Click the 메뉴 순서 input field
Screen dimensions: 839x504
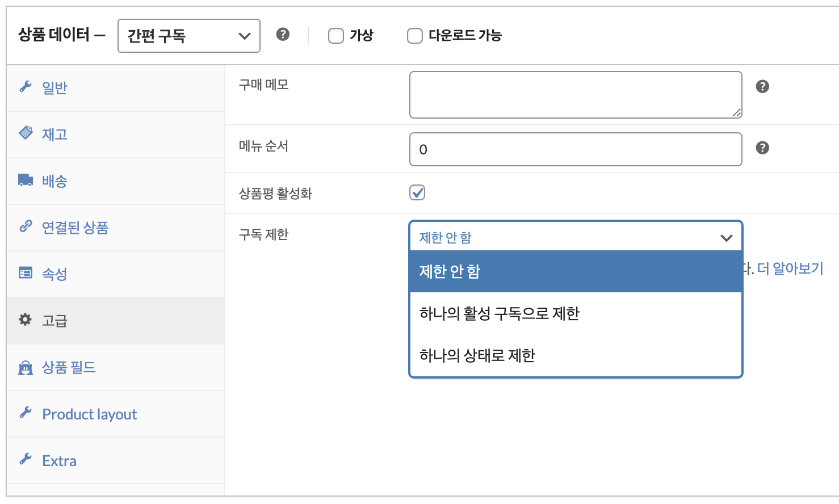point(576,149)
